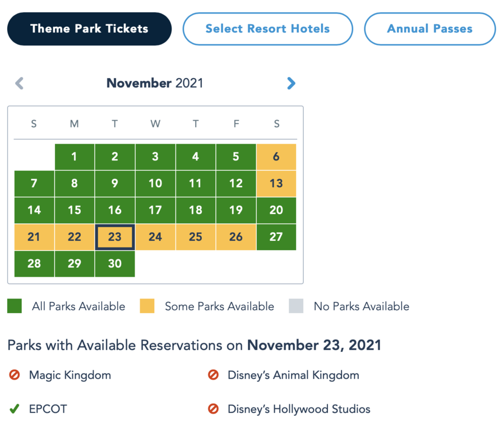Go to previous month with left chevron
The width and height of the screenshot is (504, 431).
20,83
